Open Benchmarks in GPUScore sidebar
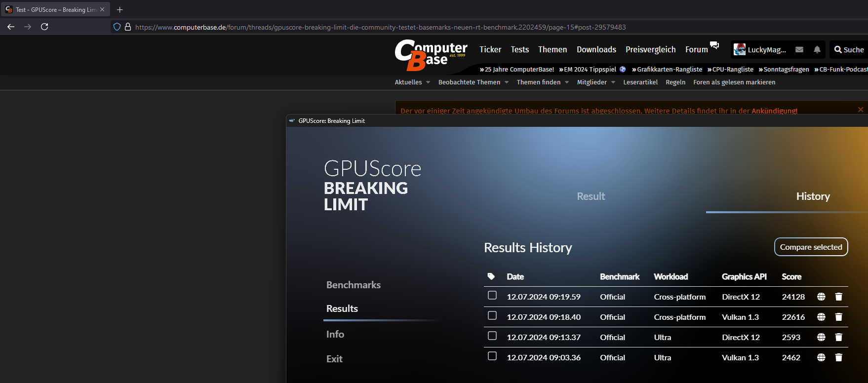868x383 pixels. point(354,285)
